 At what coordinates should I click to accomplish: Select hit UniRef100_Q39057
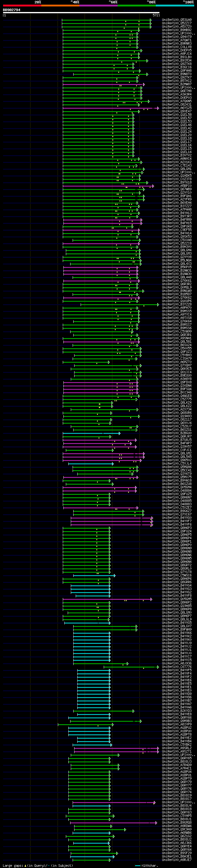[177, 446]
